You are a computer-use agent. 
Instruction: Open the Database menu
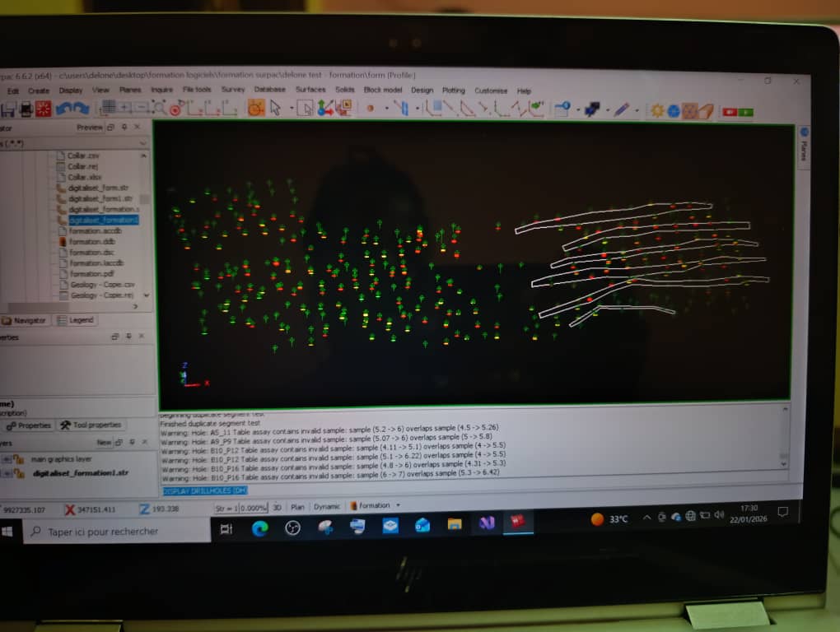click(268, 90)
